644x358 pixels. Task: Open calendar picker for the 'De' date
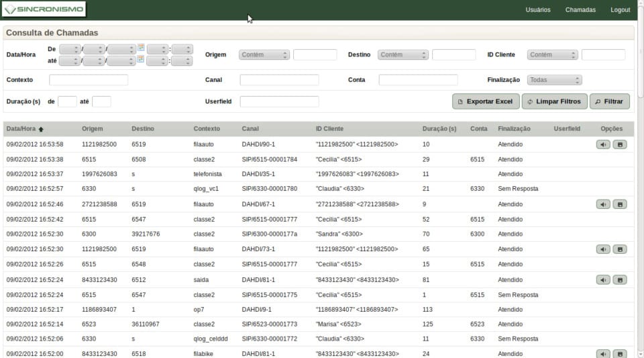point(141,48)
